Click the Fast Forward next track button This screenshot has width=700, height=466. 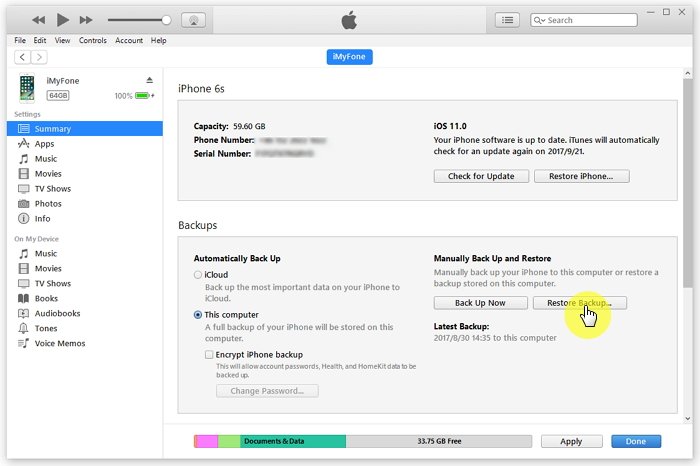[87, 20]
